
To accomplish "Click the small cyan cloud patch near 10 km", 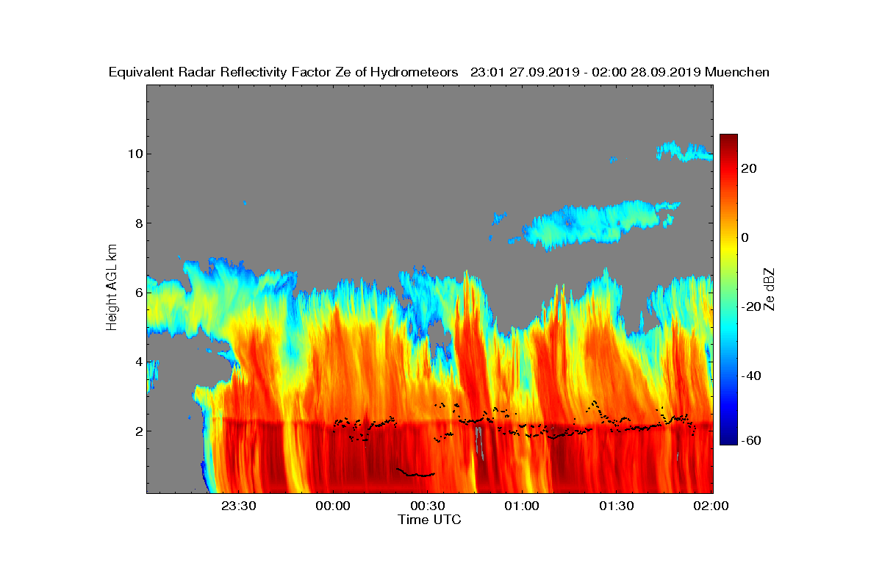I will pos(684,151).
